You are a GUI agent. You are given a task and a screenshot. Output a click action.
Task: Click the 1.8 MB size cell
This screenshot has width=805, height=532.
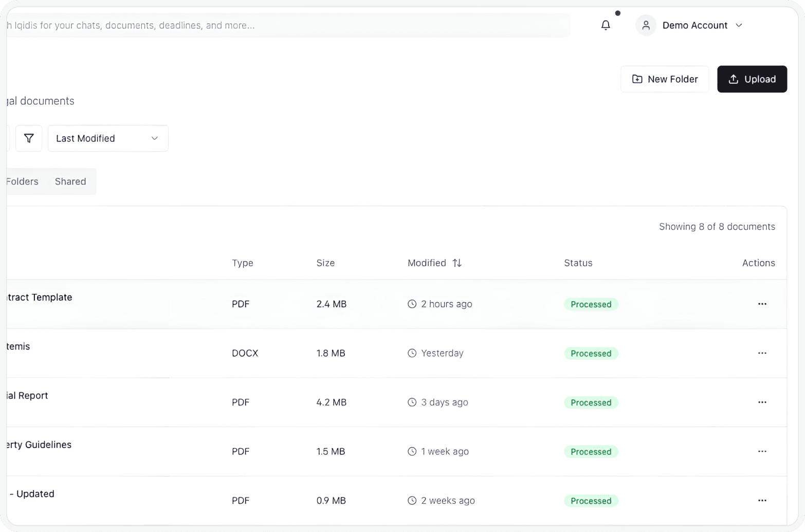click(331, 353)
